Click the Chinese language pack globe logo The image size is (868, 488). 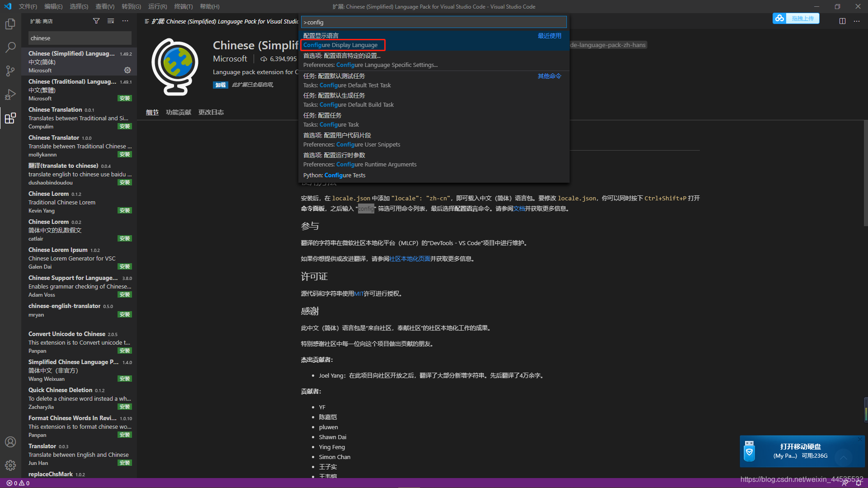(x=175, y=67)
